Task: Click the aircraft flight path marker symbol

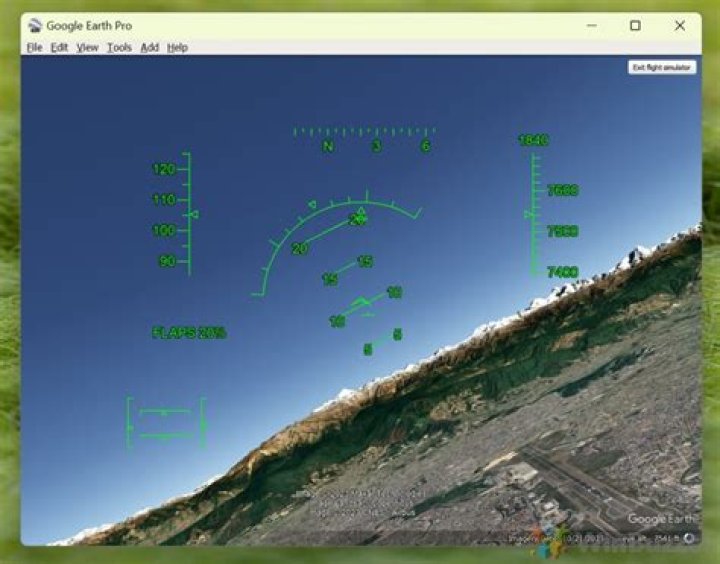Action: [361, 302]
